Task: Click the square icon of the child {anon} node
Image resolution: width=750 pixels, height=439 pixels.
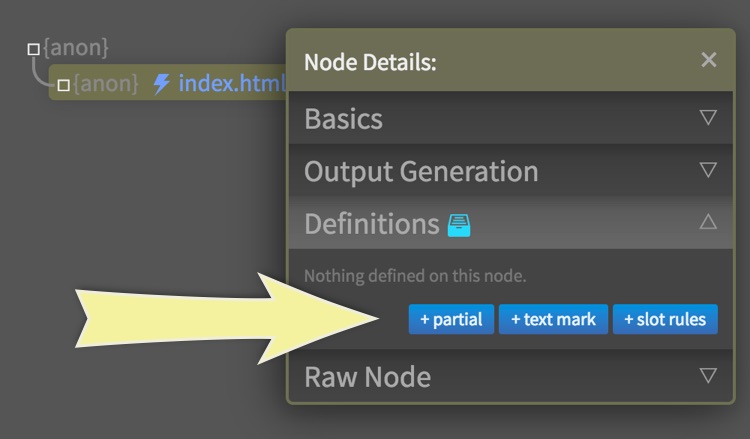Action: [63, 85]
